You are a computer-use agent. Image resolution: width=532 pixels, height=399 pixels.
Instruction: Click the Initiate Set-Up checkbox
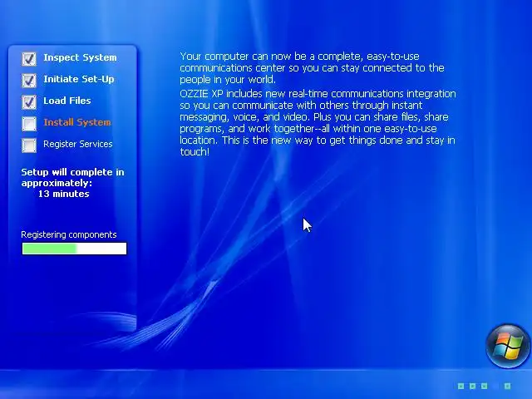coord(29,81)
